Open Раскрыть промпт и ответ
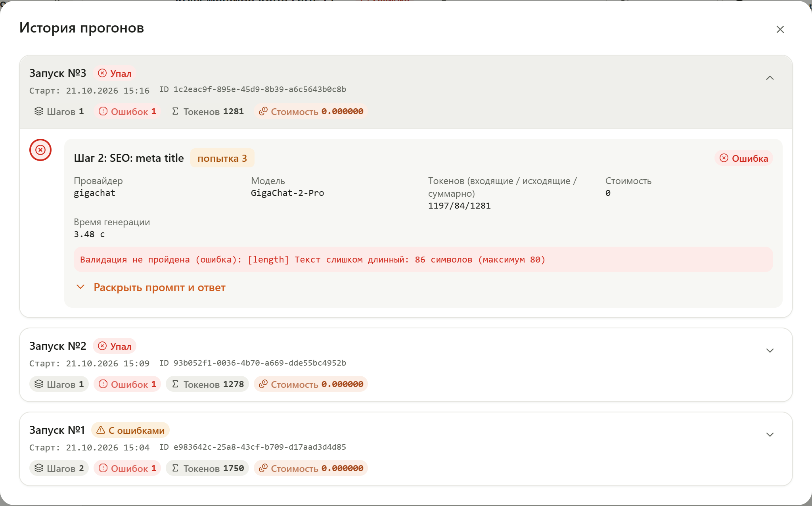 click(159, 287)
